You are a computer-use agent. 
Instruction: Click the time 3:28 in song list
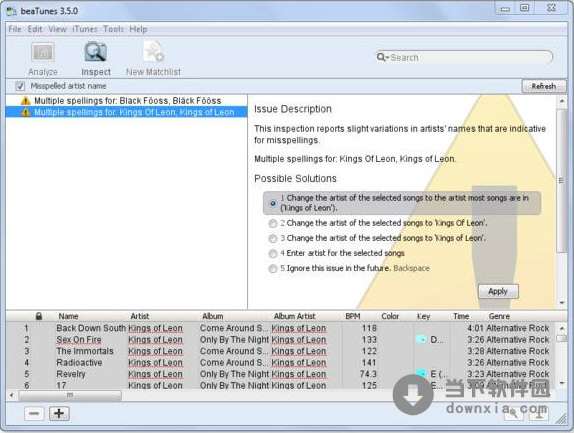click(475, 351)
